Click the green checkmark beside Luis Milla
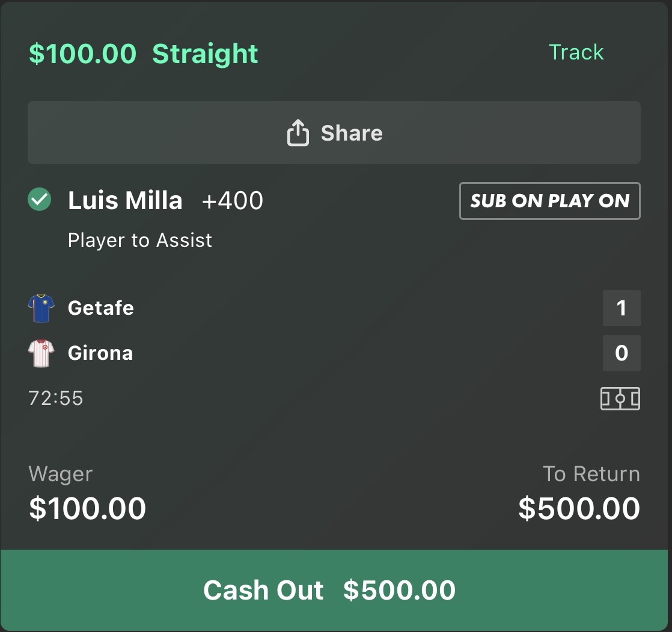The width and height of the screenshot is (672, 632). click(x=40, y=201)
